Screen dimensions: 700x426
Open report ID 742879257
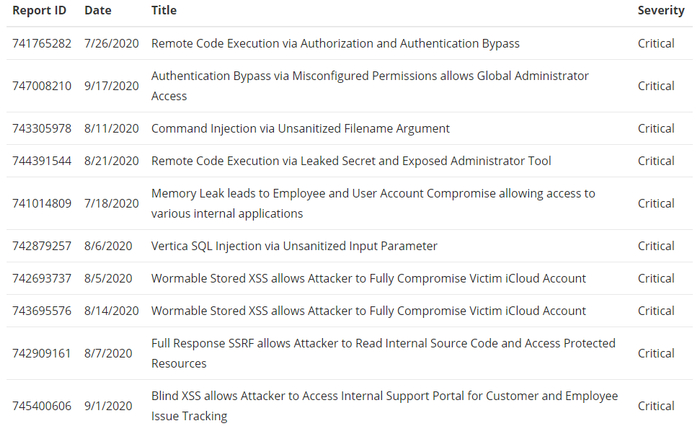(x=42, y=246)
